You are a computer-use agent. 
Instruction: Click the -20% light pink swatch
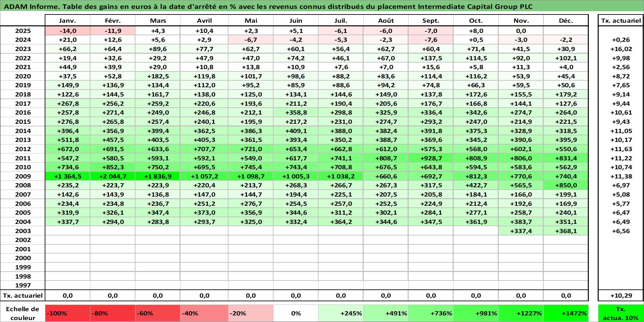point(251,313)
